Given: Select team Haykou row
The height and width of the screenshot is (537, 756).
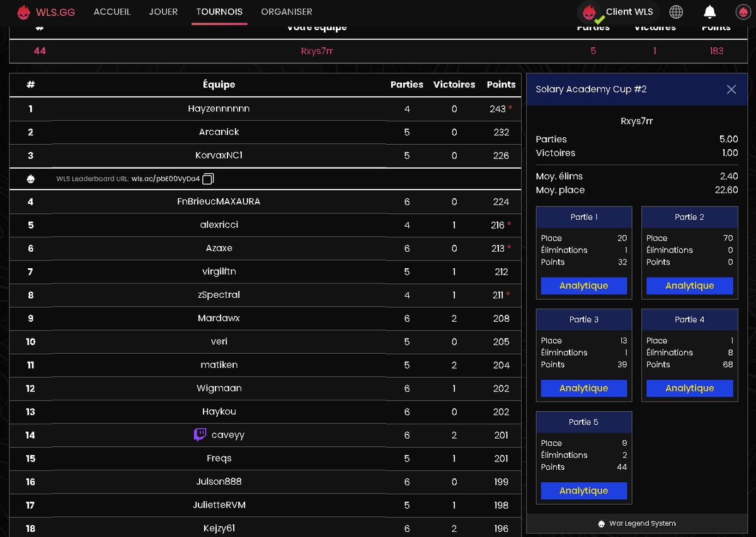Looking at the screenshot, I should (x=265, y=411).
